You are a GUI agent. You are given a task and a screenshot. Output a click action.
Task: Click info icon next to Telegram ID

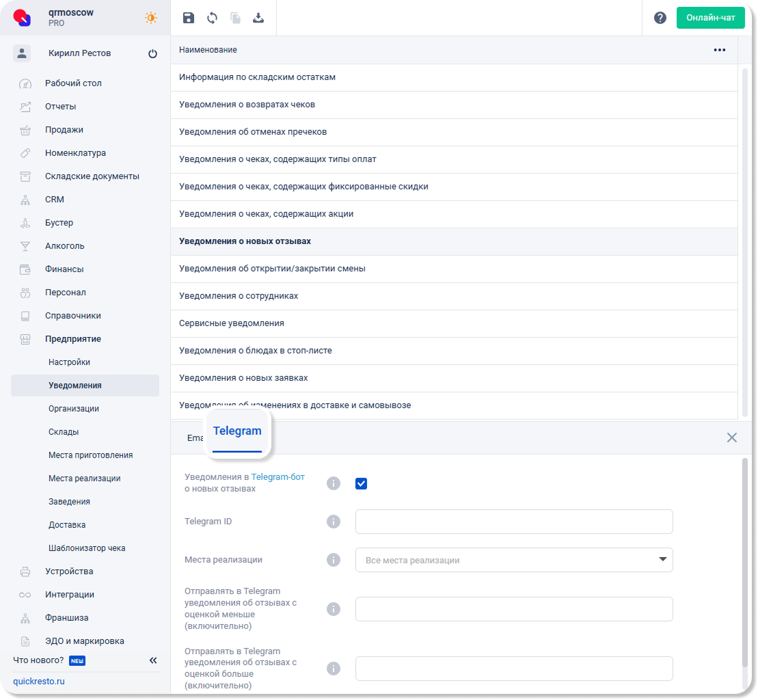[x=334, y=522]
